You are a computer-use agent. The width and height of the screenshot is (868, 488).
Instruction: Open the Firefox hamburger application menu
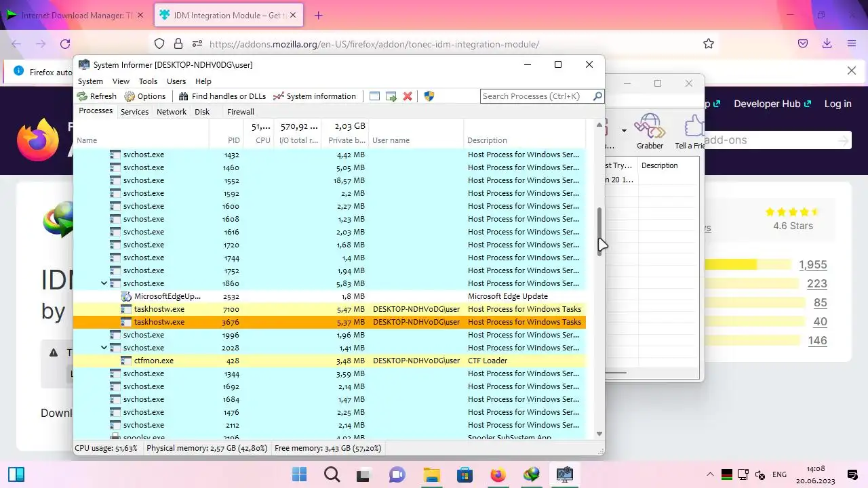(x=852, y=44)
